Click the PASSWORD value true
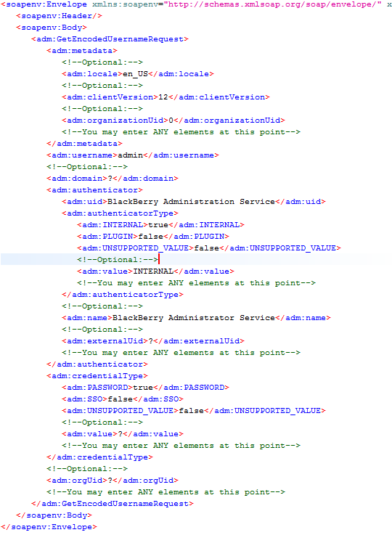The width and height of the screenshot is (392, 535). pos(143,387)
